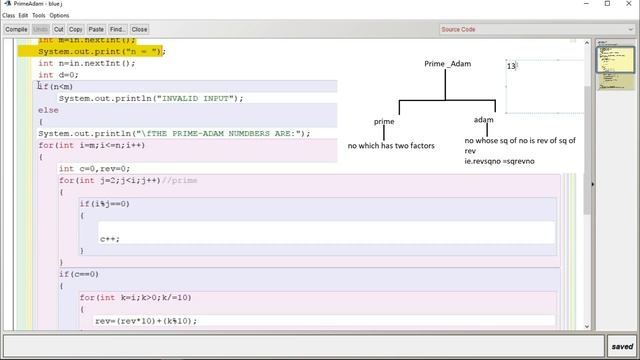Screen dimensions: 640x360
Task: Click the 'for(int k=i;k>0;k/=10)' line
Action: 136,298
